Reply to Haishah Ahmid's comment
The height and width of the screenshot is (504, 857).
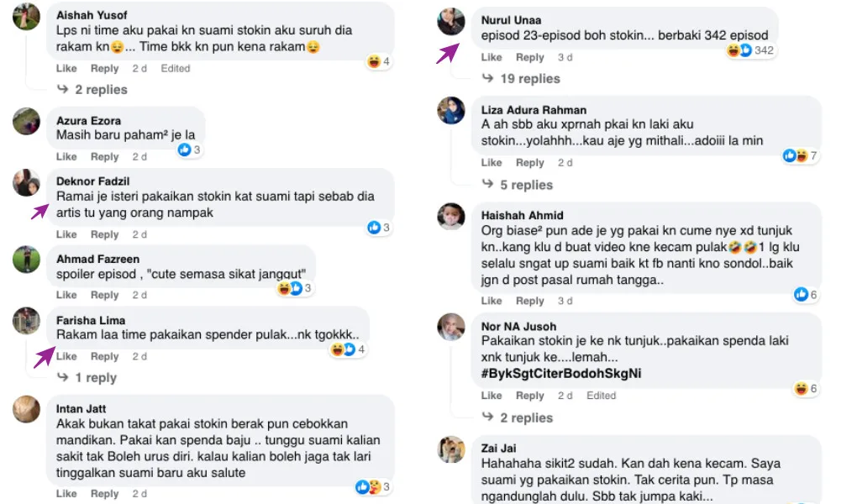coord(529,301)
